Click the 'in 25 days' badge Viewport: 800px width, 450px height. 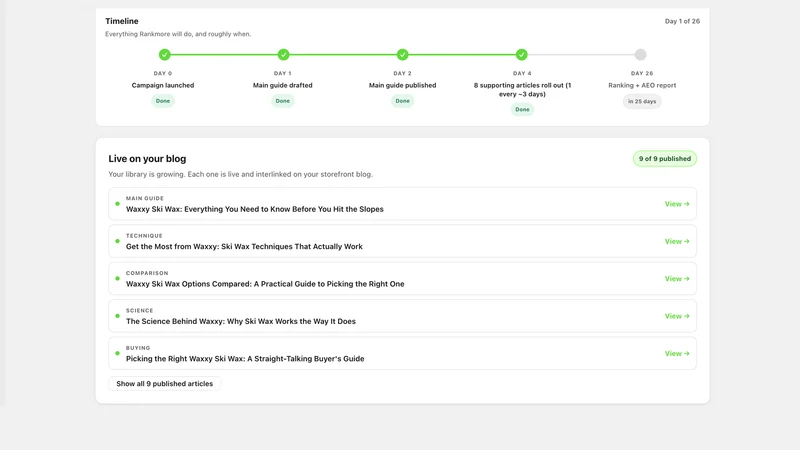click(642, 102)
